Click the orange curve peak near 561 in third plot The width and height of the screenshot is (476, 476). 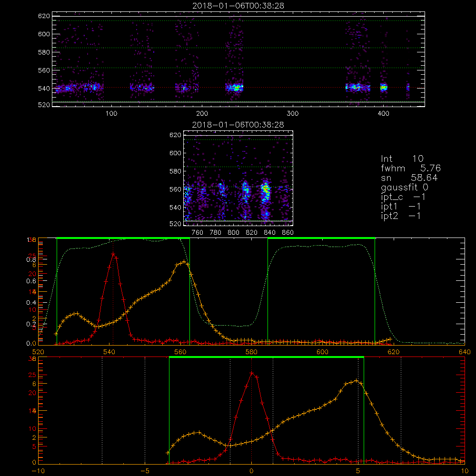click(184, 262)
